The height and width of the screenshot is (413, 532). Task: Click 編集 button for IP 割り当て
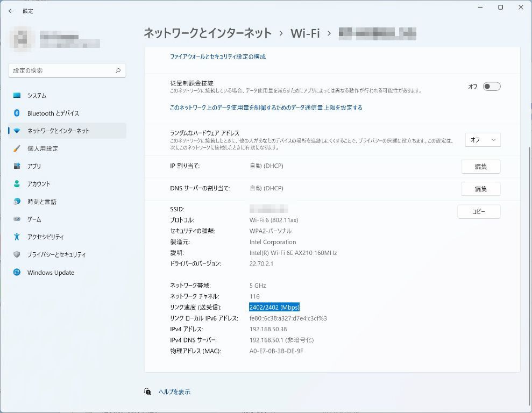[x=480, y=167]
